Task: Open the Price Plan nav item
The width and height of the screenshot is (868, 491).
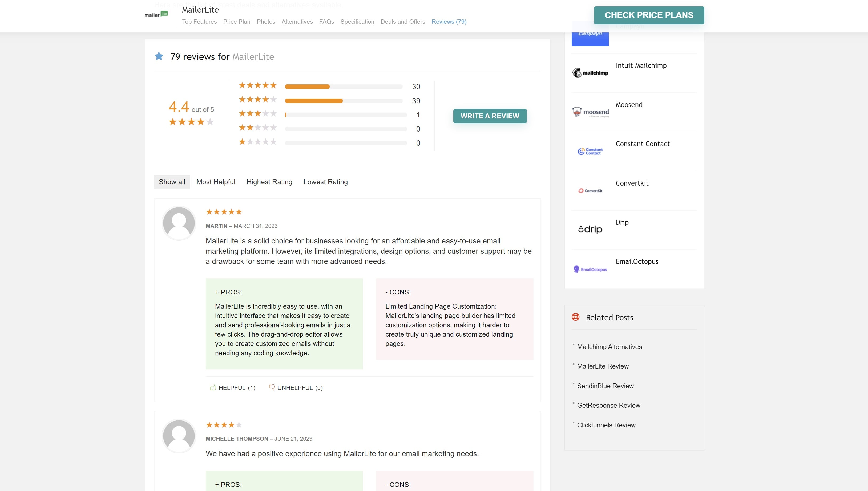Action: click(x=237, y=22)
